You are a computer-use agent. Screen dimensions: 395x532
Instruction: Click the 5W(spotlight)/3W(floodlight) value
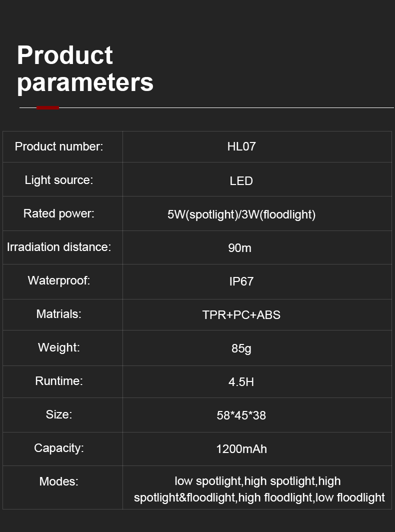click(x=241, y=214)
